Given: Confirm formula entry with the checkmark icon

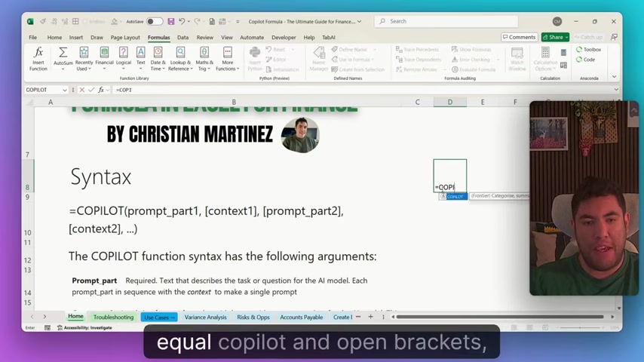Looking at the screenshot, I should (91, 90).
